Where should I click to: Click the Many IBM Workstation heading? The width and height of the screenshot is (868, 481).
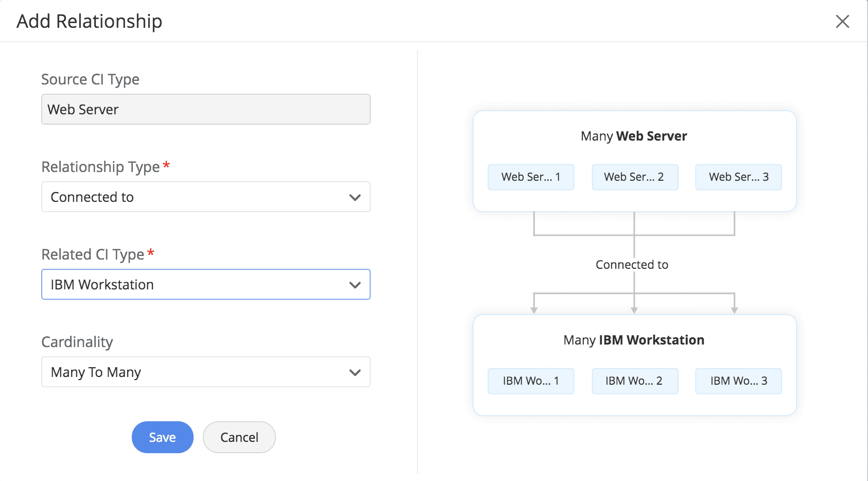634,340
